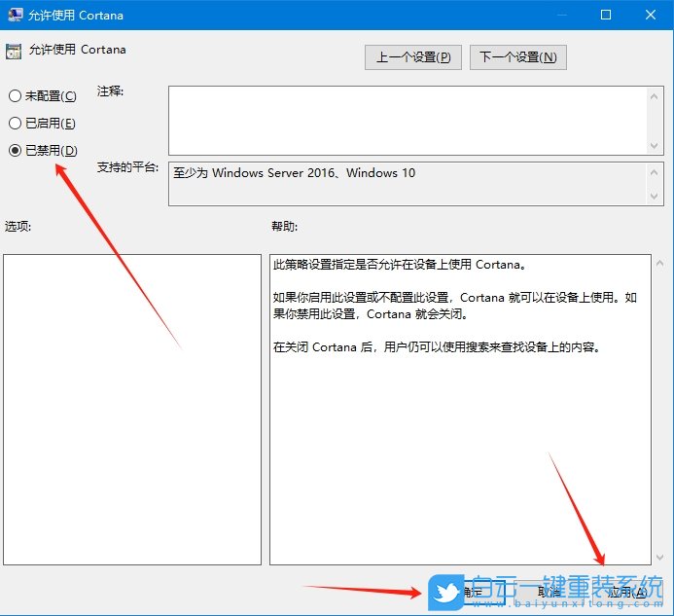The image size is (674, 616).
Task: Click the 上一个设置(P) button
Action: click(413, 56)
